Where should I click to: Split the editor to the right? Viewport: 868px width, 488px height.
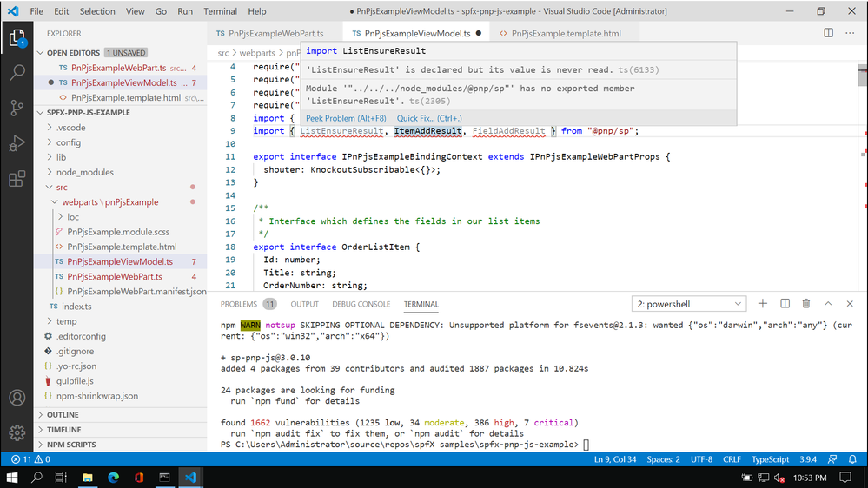click(828, 33)
